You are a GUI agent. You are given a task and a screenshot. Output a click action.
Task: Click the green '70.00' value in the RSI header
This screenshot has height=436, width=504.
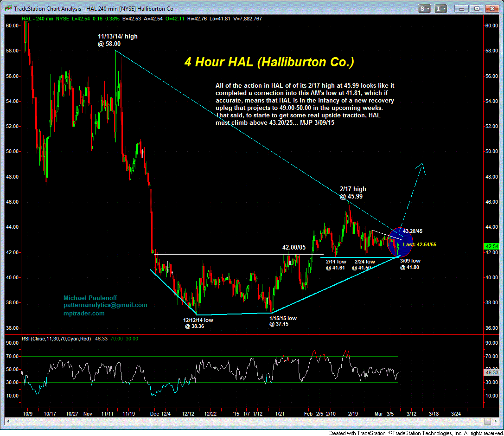click(116, 339)
